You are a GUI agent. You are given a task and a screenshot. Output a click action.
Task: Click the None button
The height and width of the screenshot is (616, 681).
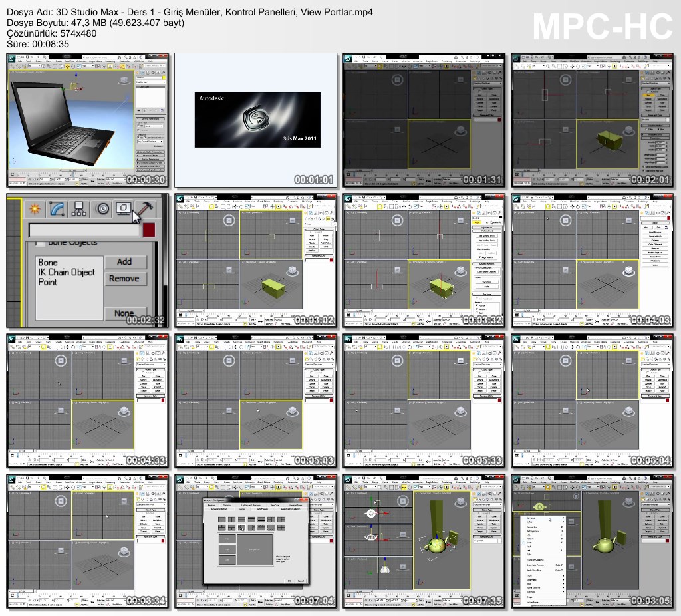[124, 313]
